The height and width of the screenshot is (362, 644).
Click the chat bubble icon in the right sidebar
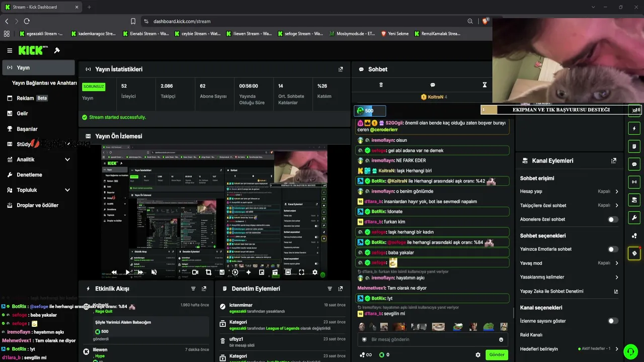click(634, 164)
